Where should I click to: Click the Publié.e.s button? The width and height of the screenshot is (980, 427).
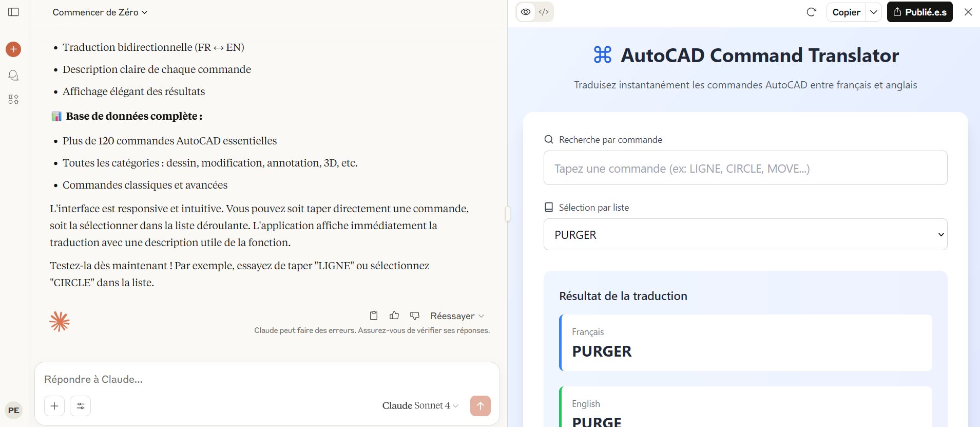920,12
